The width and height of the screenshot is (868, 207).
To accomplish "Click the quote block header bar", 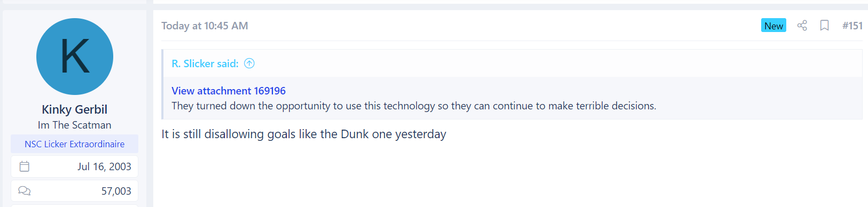I will tap(513, 63).
